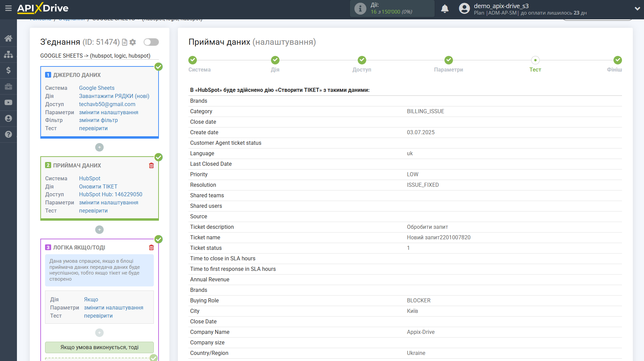Click перевірити in the source block
Viewport: 644px width, 361px height.
(x=93, y=128)
